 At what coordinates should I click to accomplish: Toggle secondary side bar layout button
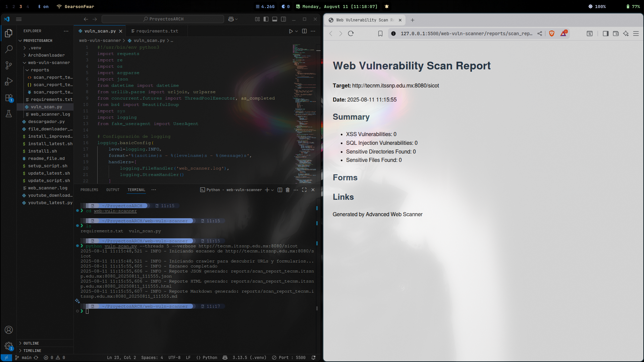(x=283, y=19)
